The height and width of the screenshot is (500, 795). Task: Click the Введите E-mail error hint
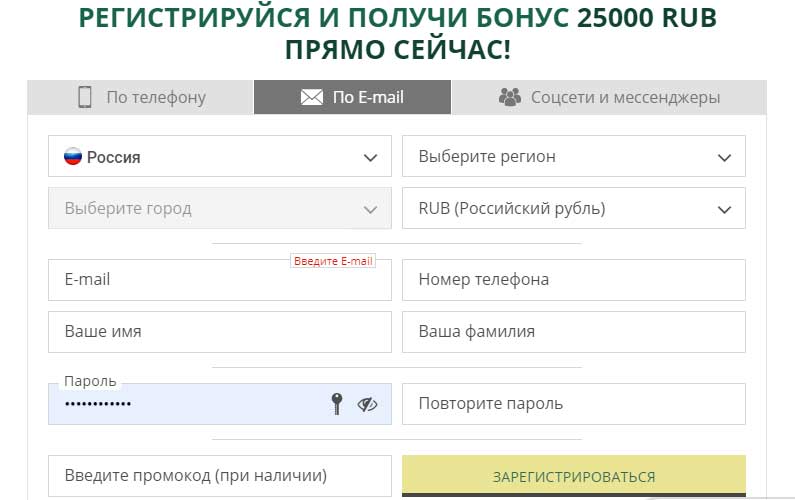point(333,261)
